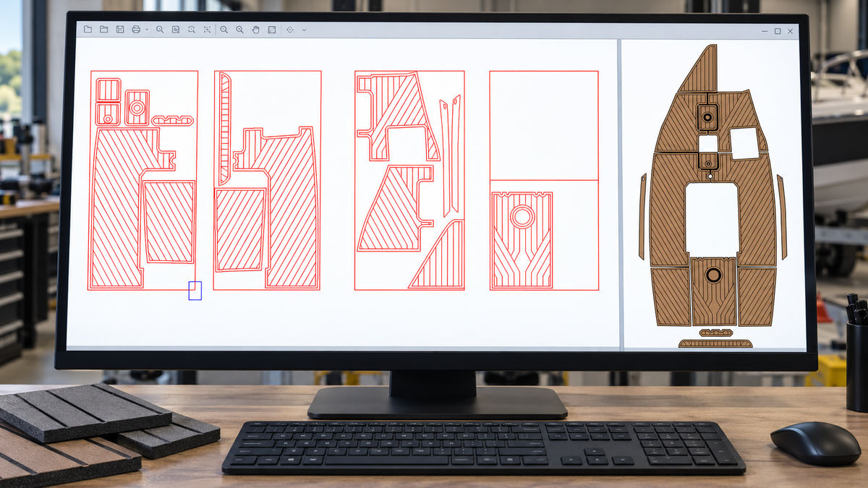
Task: Expand the chevron dropdown at the toolbar's right end
Action: point(304,30)
